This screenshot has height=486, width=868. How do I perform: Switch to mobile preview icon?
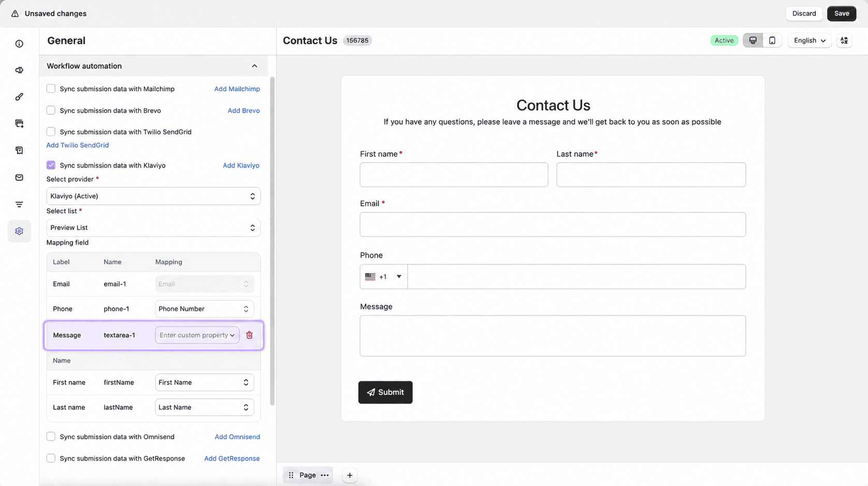pos(772,40)
